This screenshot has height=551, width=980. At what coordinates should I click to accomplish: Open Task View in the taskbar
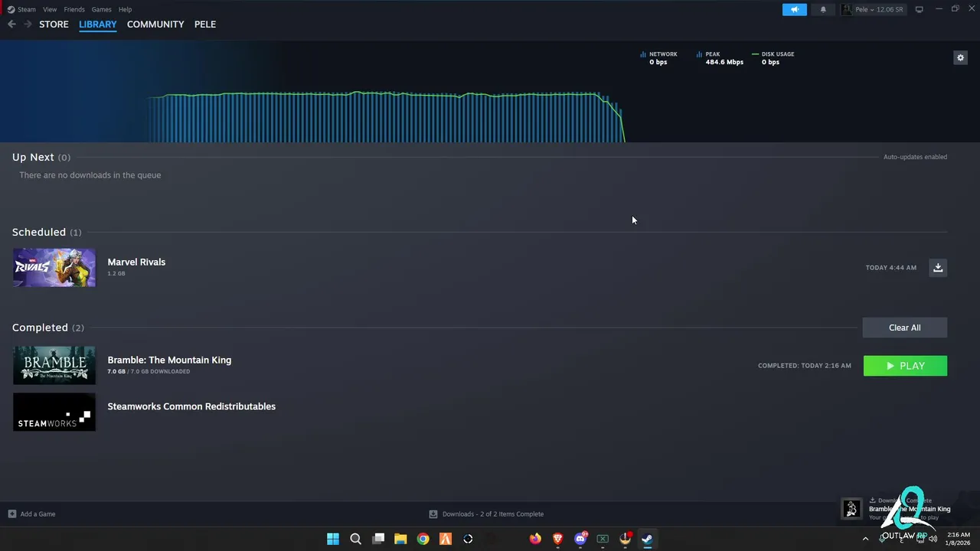pos(378,539)
